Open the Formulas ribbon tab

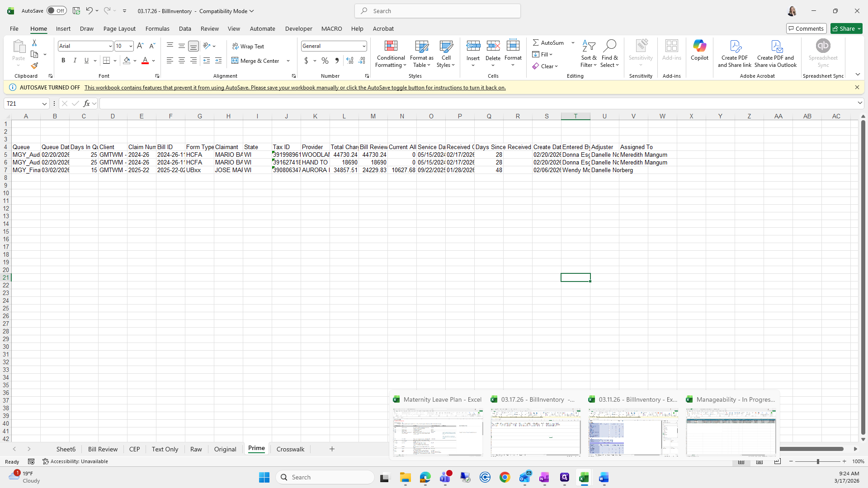point(157,28)
